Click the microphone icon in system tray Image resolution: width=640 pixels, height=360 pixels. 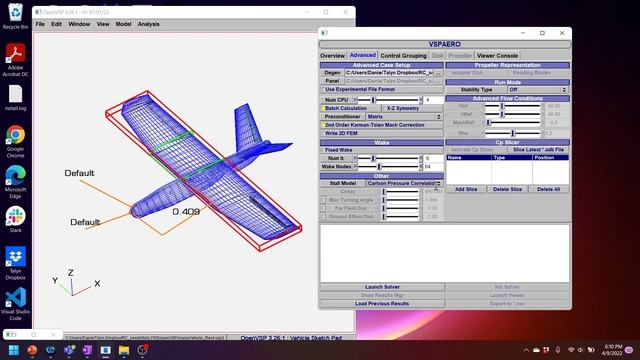tap(558, 350)
